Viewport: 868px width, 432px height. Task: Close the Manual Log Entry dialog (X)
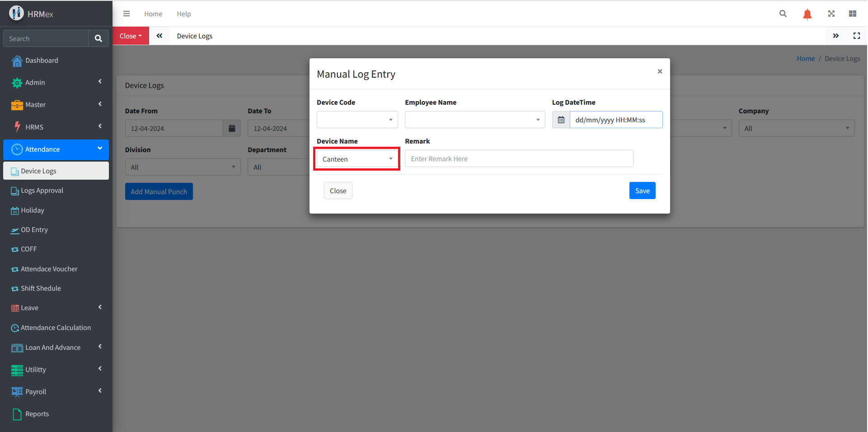[x=660, y=71]
